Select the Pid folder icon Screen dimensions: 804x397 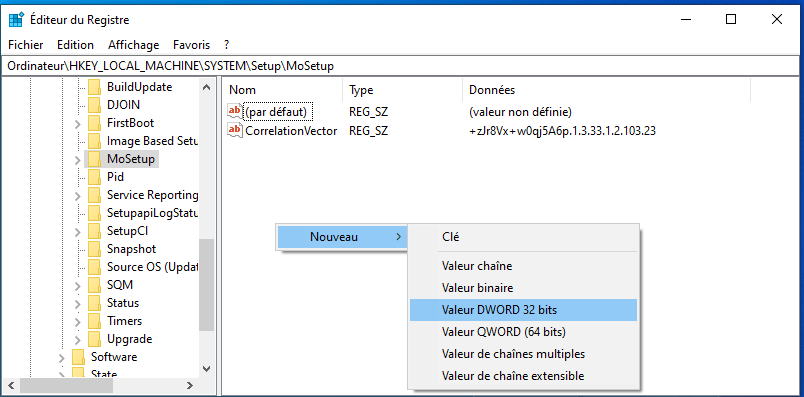(x=94, y=177)
